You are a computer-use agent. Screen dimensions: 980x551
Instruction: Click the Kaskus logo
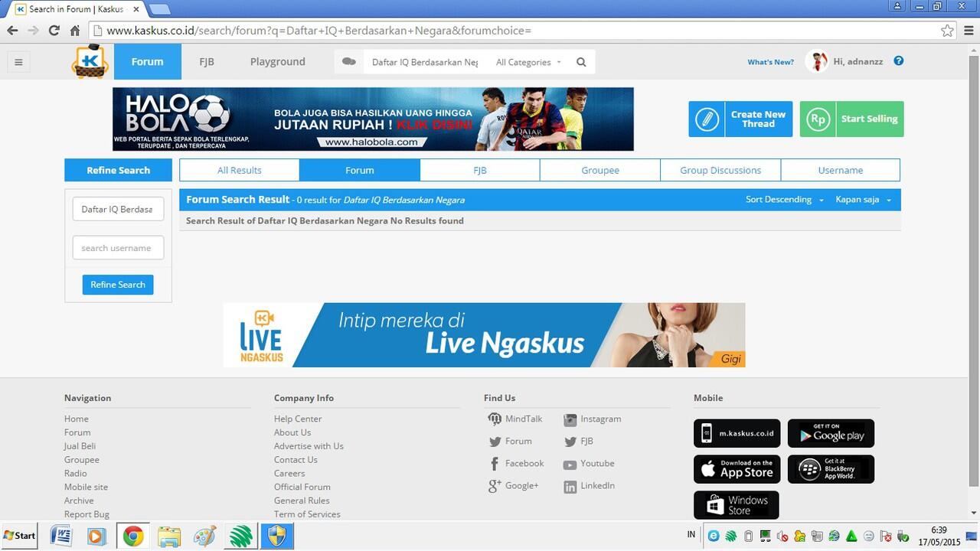(x=90, y=62)
